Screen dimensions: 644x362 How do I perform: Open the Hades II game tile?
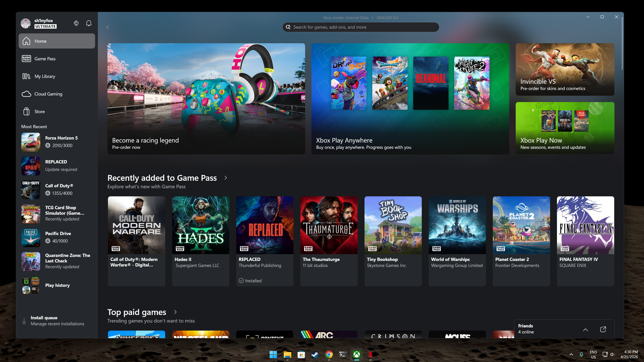click(x=200, y=225)
